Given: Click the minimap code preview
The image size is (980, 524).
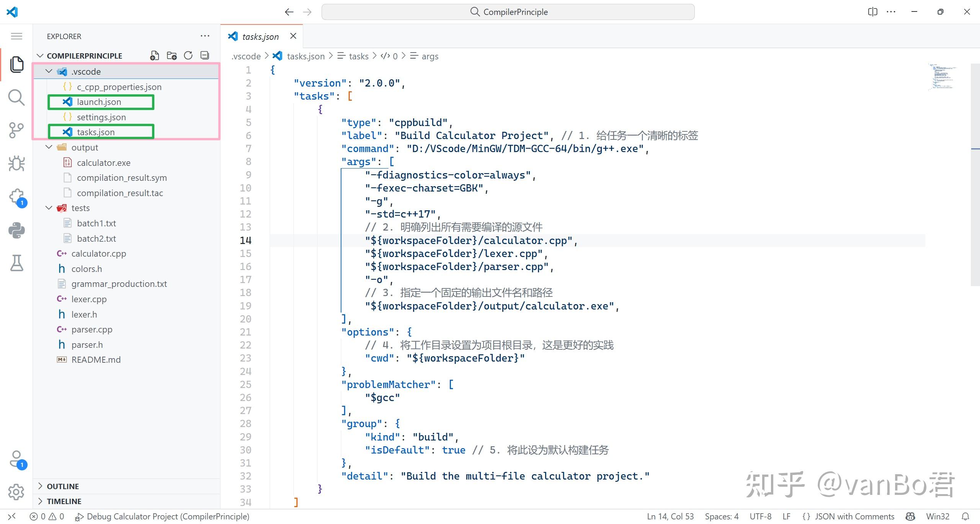Looking at the screenshot, I should click(x=943, y=77).
